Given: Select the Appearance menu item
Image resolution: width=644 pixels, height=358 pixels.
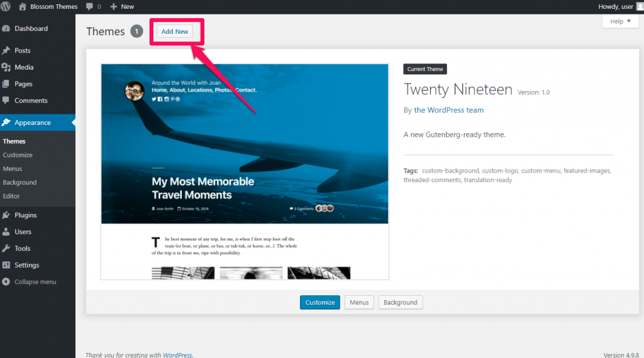Looking at the screenshot, I should click(x=38, y=122).
